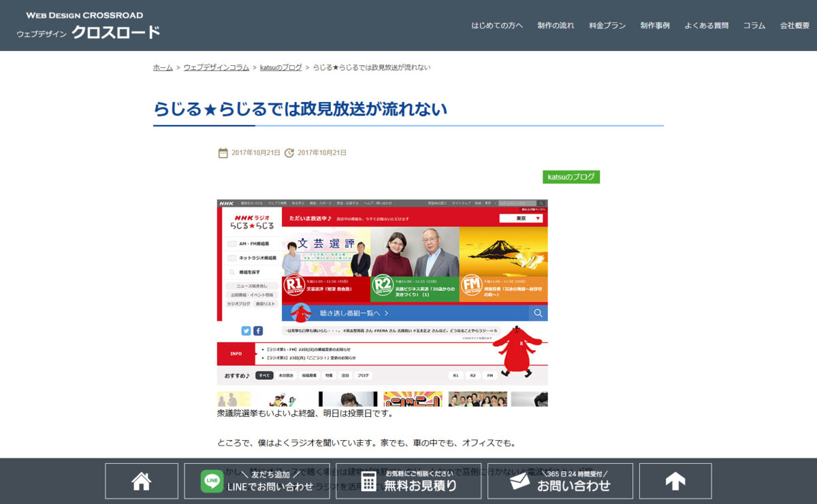Open 制作の流れ menu item
Viewport: 817px width, 504px height.
click(556, 26)
